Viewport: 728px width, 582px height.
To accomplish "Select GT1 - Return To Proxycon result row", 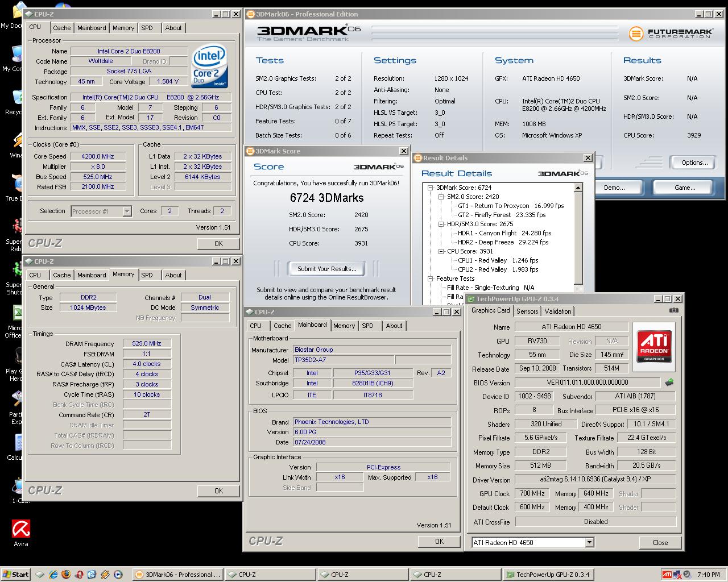I will coord(511,206).
